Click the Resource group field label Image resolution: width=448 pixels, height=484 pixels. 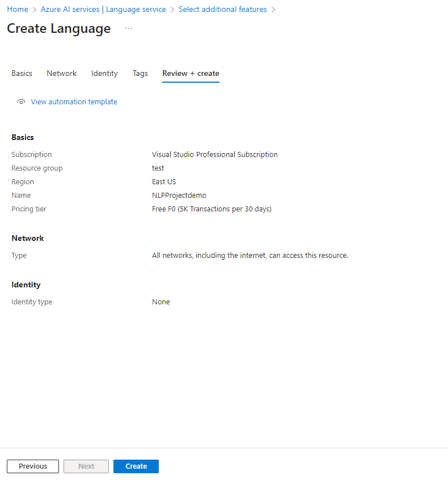click(x=37, y=168)
